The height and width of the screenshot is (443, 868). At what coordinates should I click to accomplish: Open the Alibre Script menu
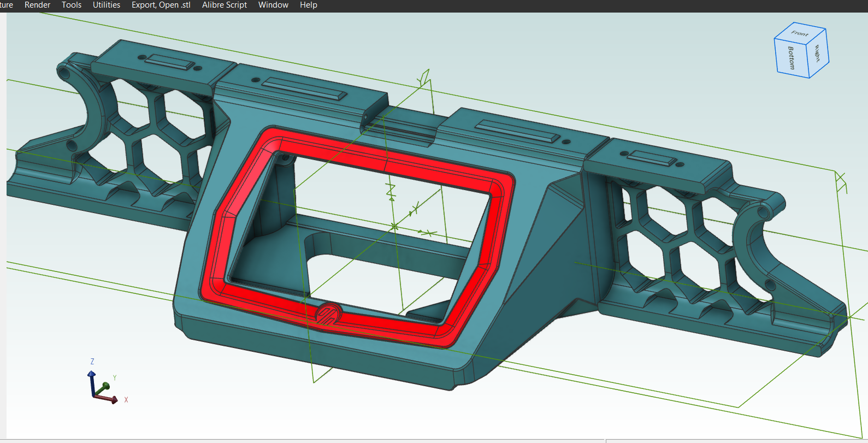[225, 5]
